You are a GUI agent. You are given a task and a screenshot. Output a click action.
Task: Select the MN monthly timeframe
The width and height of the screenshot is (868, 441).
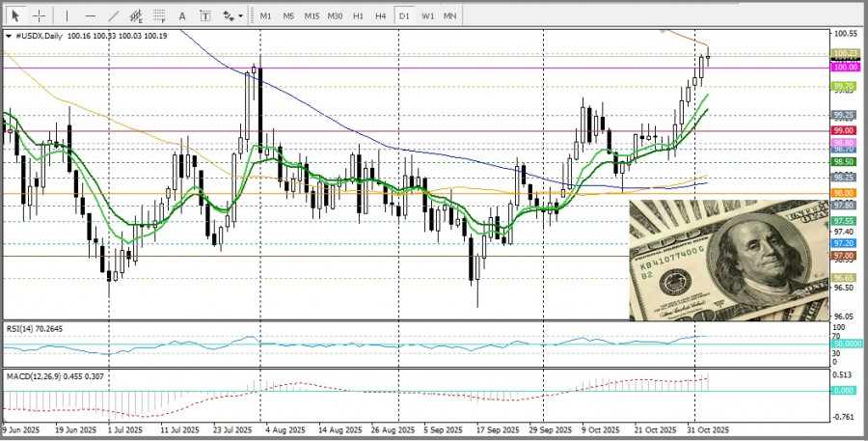[x=450, y=16]
